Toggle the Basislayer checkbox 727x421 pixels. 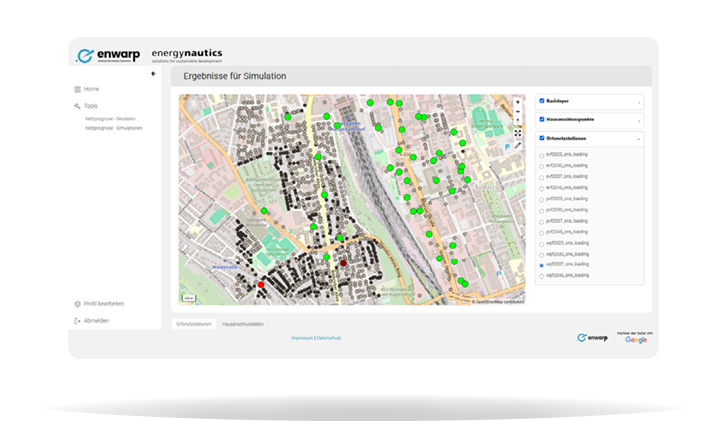click(542, 101)
